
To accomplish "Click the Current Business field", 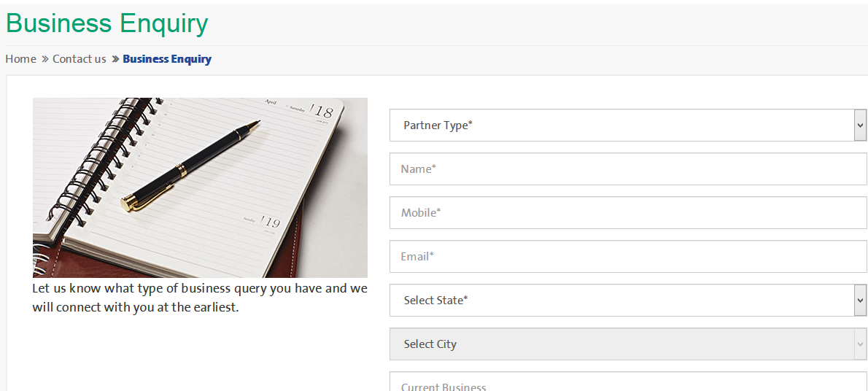I will (628, 382).
